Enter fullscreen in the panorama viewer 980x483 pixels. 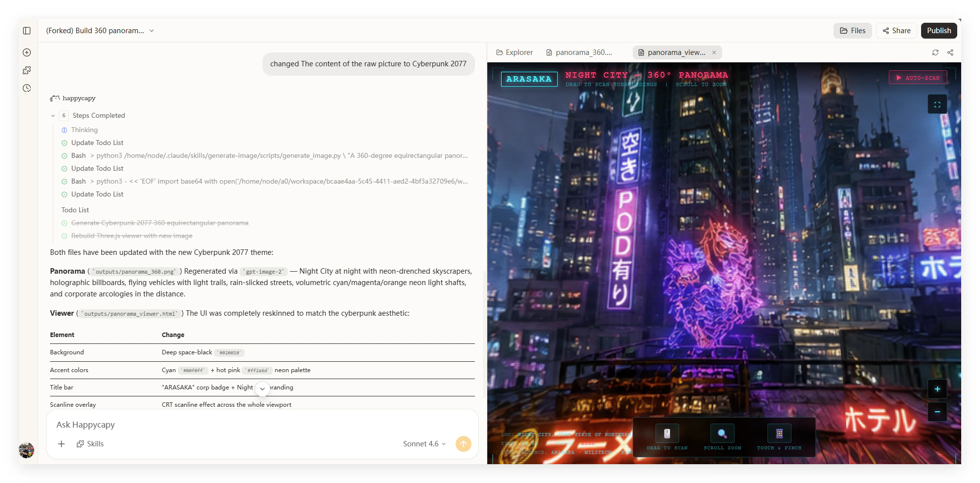click(x=937, y=104)
